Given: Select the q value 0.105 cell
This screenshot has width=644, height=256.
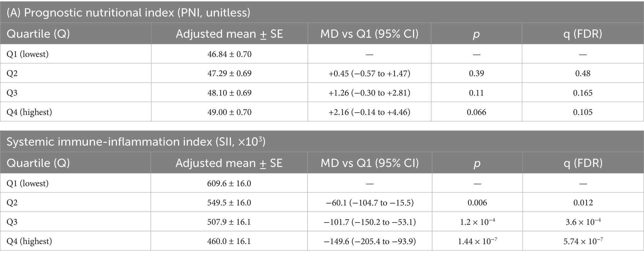Looking at the screenshot, I should [583, 112].
